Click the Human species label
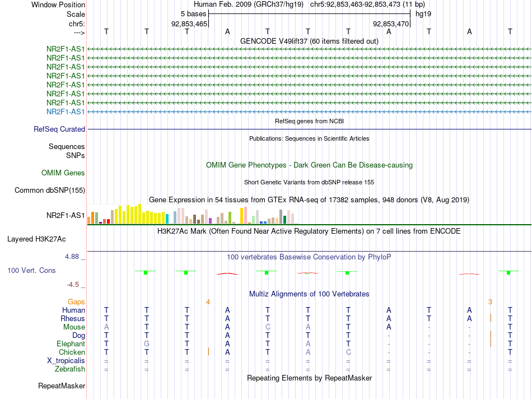 73,310
